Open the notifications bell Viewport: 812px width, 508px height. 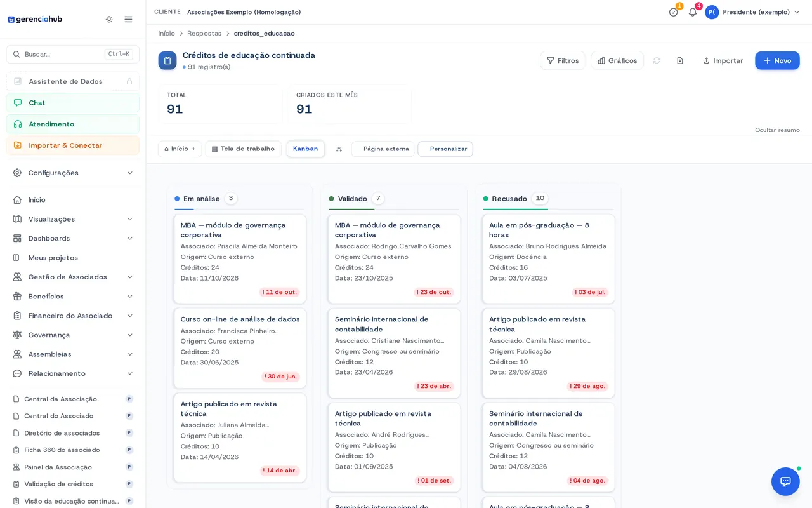pyautogui.click(x=693, y=12)
